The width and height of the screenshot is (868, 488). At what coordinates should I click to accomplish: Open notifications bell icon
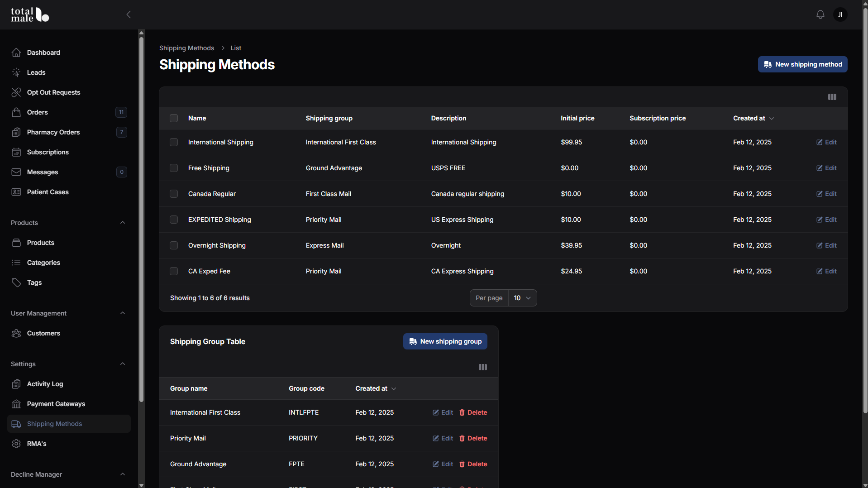(820, 14)
